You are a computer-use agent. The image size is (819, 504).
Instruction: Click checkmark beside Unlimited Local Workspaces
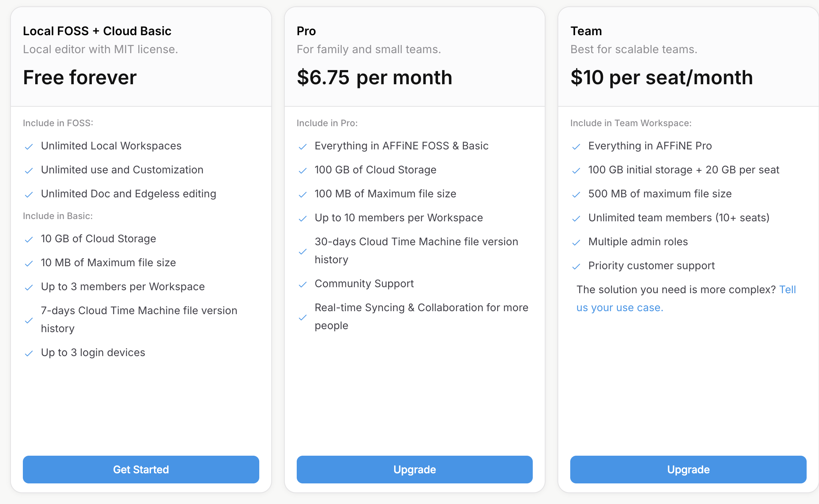tap(29, 146)
